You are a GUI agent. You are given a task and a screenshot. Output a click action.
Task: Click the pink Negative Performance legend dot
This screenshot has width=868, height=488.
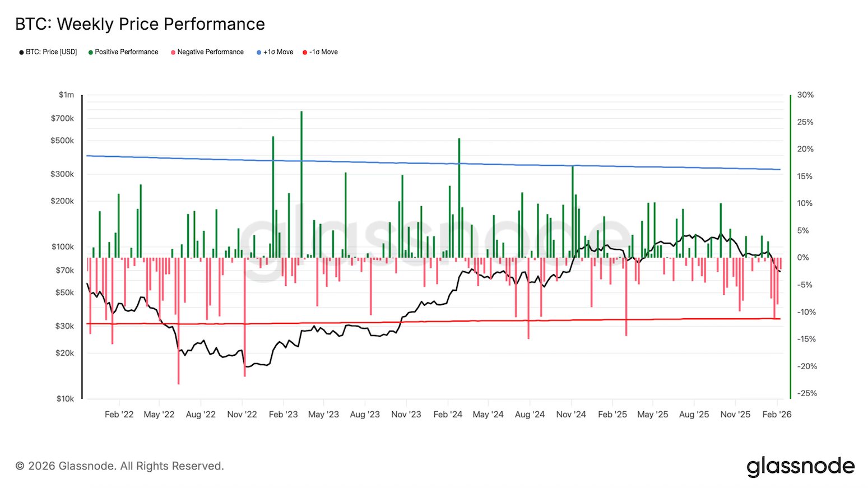173,52
